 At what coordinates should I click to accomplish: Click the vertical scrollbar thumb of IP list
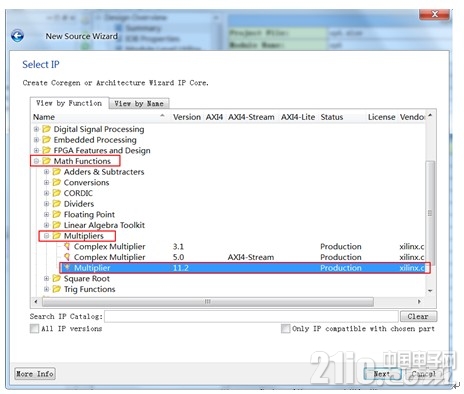pos(430,213)
